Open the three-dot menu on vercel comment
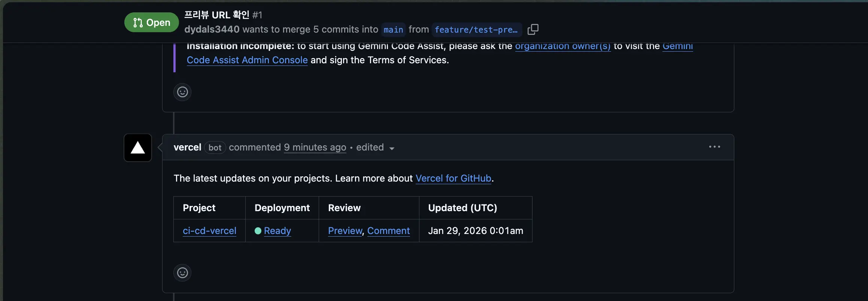The width and height of the screenshot is (868, 301). point(714,147)
